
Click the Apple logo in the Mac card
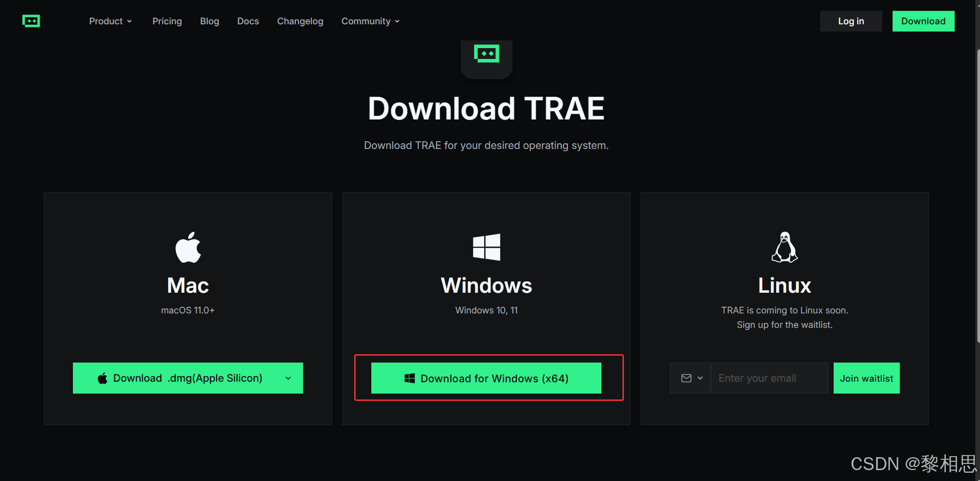[188, 247]
